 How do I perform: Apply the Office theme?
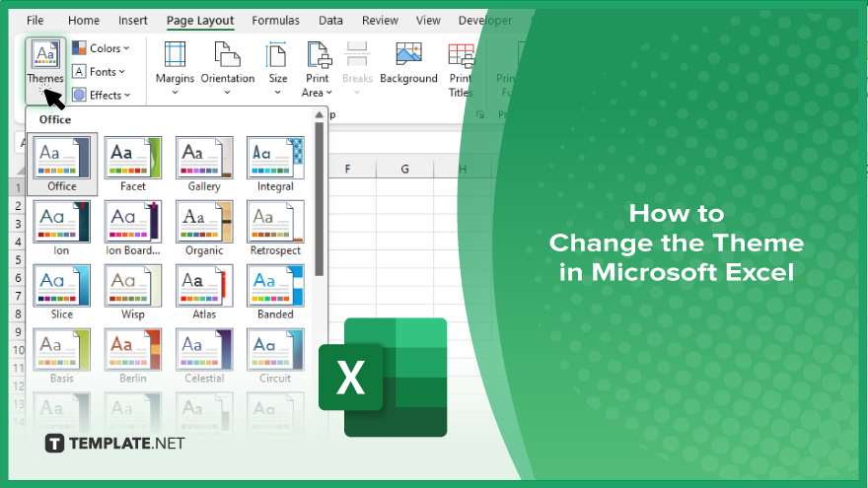[x=62, y=164]
